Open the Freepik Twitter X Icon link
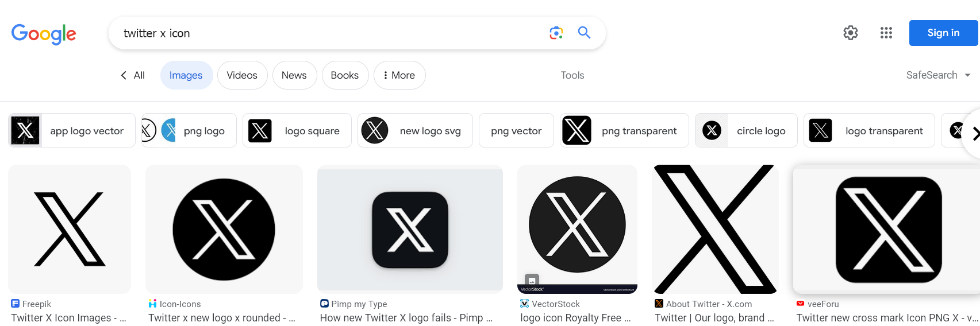 (x=68, y=317)
